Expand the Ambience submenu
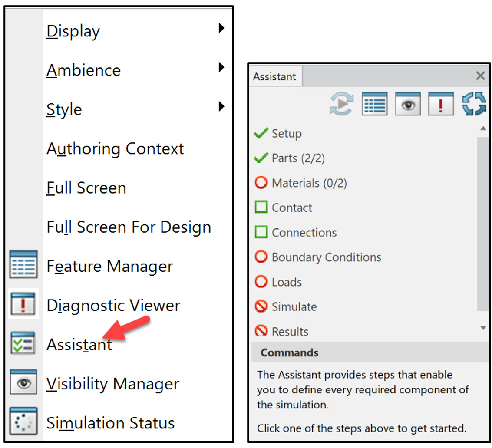The height and width of the screenshot is (448, 492). click(x=221, y=68)
